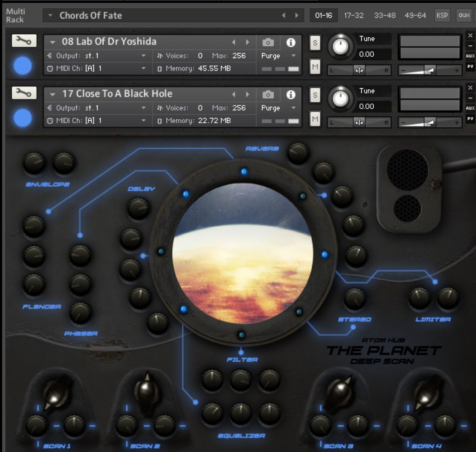This screenshot has height=452, width=476.
Task: Remove the 17 Close To A Black Hole instrument
Action: pos(470,88)
